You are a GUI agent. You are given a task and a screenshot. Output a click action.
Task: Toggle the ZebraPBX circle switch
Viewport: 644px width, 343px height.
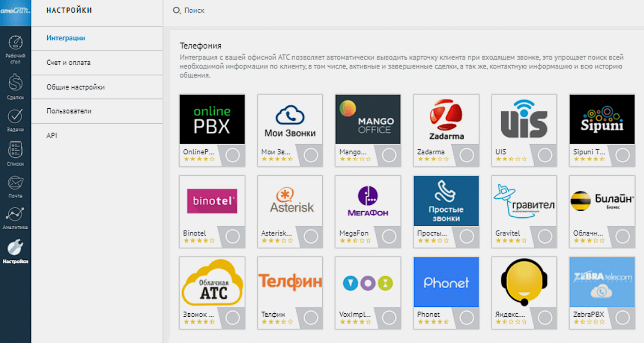(623, 318)
